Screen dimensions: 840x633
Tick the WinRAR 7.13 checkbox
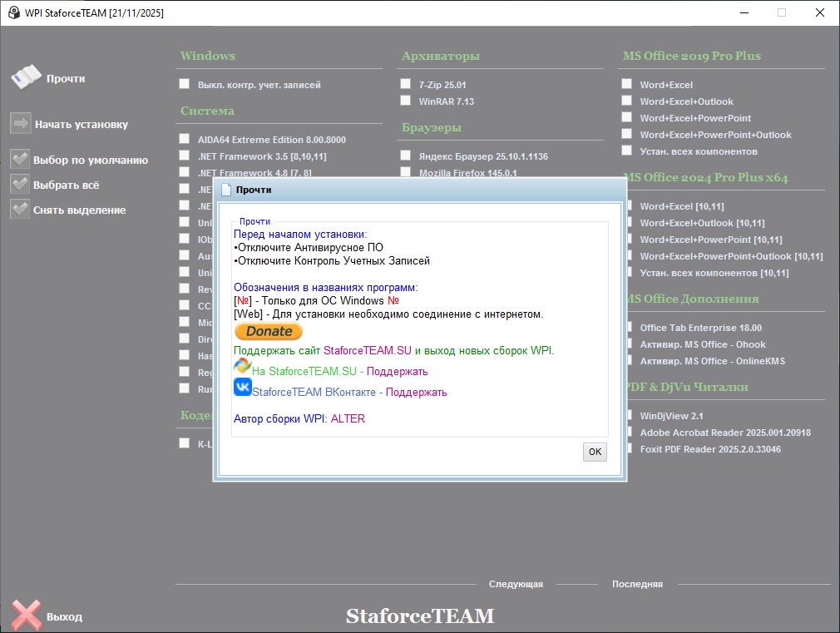click(x=406, y=100)
